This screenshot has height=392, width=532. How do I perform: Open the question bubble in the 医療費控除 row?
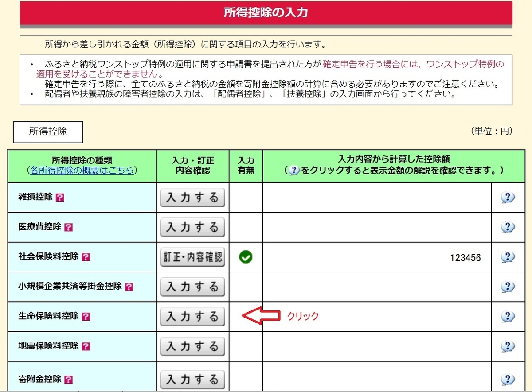pos(508,227)
